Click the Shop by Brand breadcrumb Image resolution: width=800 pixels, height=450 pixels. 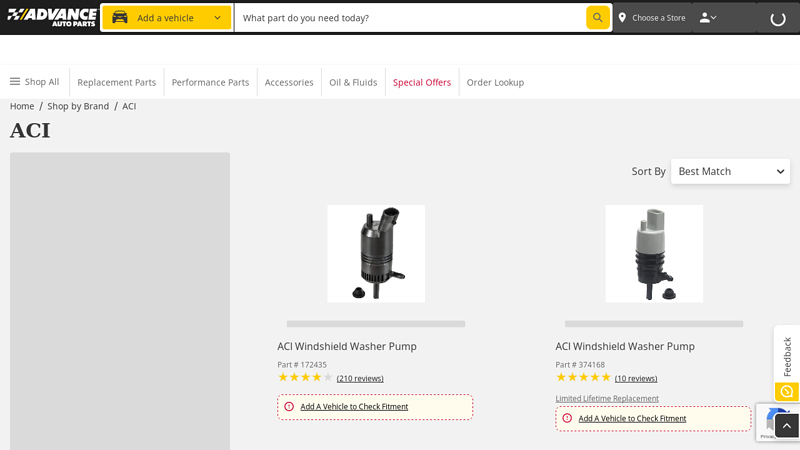[78, 106]
